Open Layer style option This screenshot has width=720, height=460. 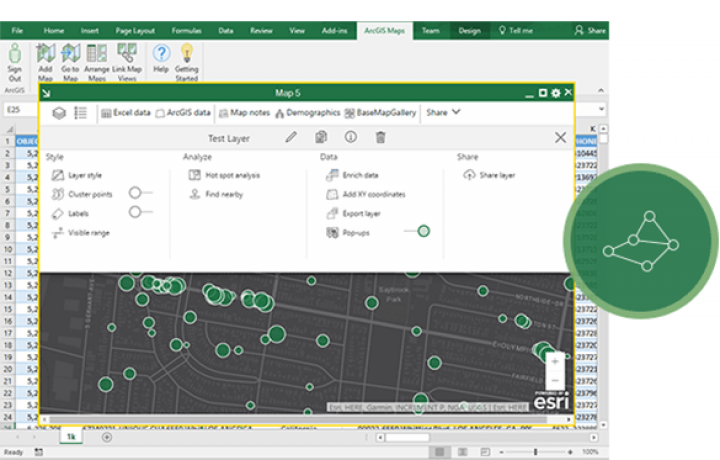[x=77, y=175]
